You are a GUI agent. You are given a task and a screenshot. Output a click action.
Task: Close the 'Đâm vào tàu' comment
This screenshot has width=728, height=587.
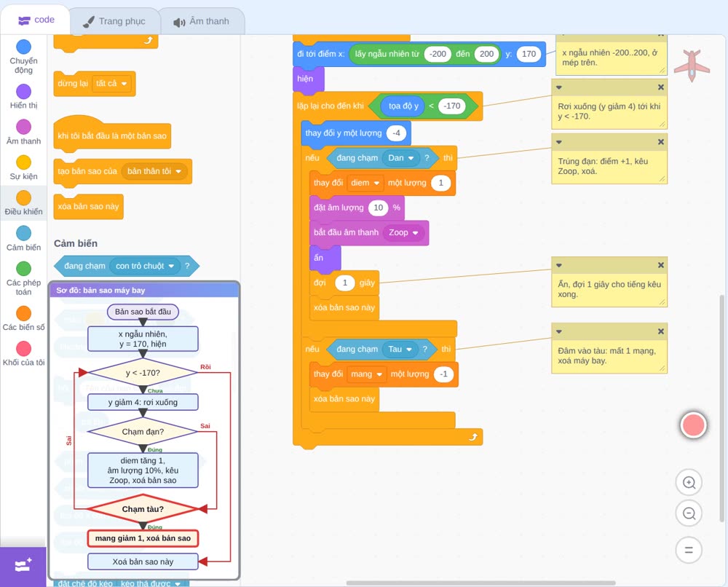pyautogui.click(x=661, y=331)
